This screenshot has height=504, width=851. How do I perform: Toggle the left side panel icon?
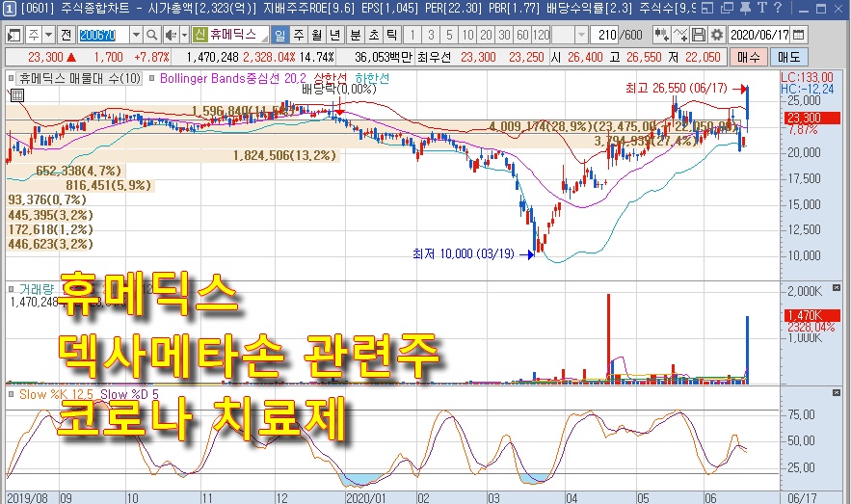click(14, 36)
